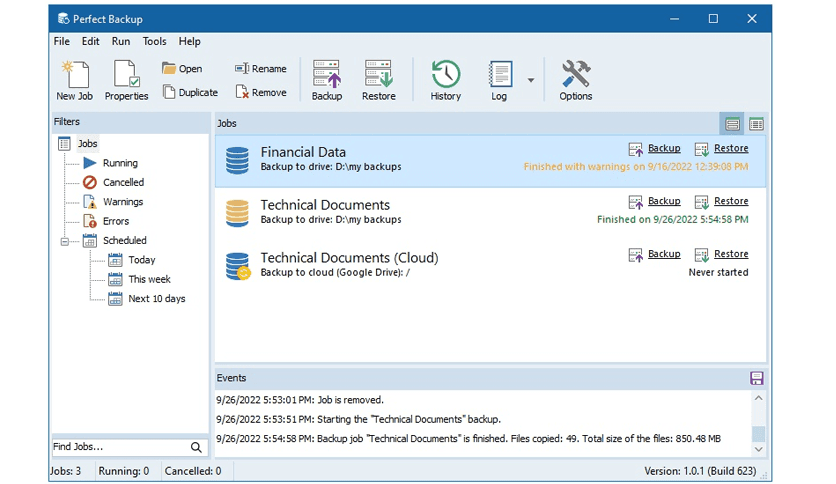
Task: Open the Run menu
Action: click(x=120, y=41)
